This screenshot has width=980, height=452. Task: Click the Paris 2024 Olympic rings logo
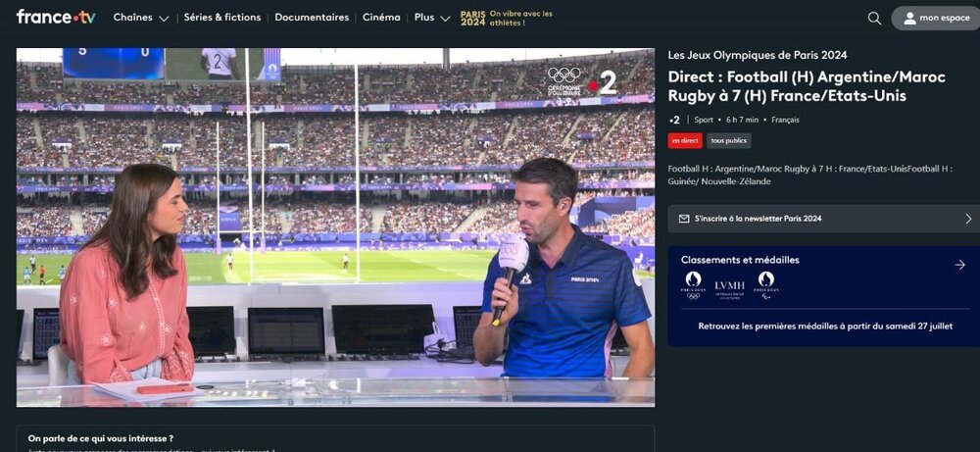point(694,285)
